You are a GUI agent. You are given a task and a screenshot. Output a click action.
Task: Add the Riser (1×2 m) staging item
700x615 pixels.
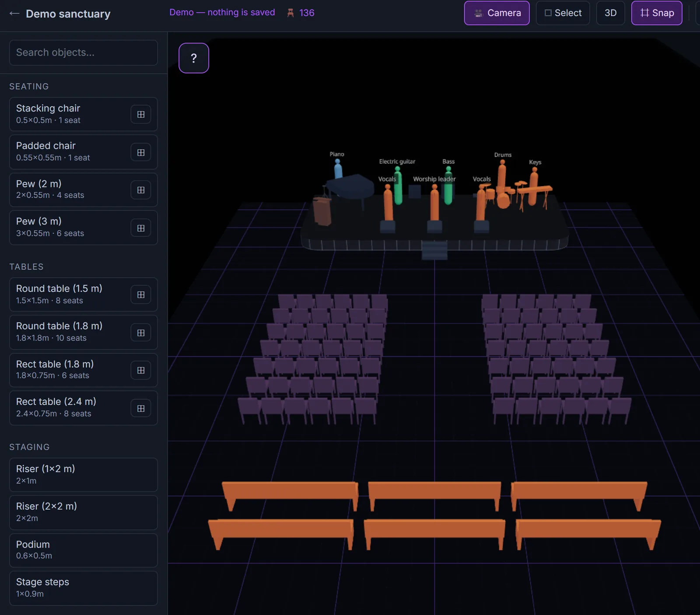click(84, 475)
